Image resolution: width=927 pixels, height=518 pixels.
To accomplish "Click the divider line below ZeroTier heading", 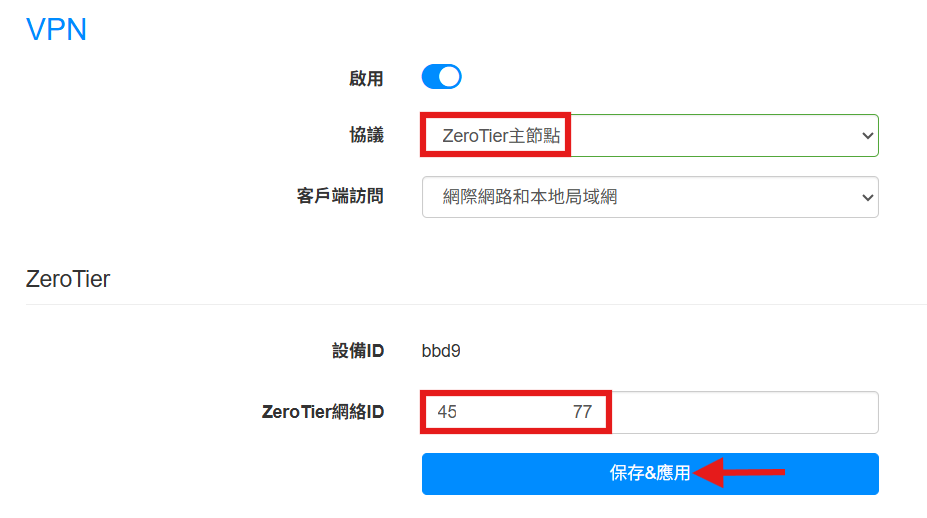I will (476, 304).
